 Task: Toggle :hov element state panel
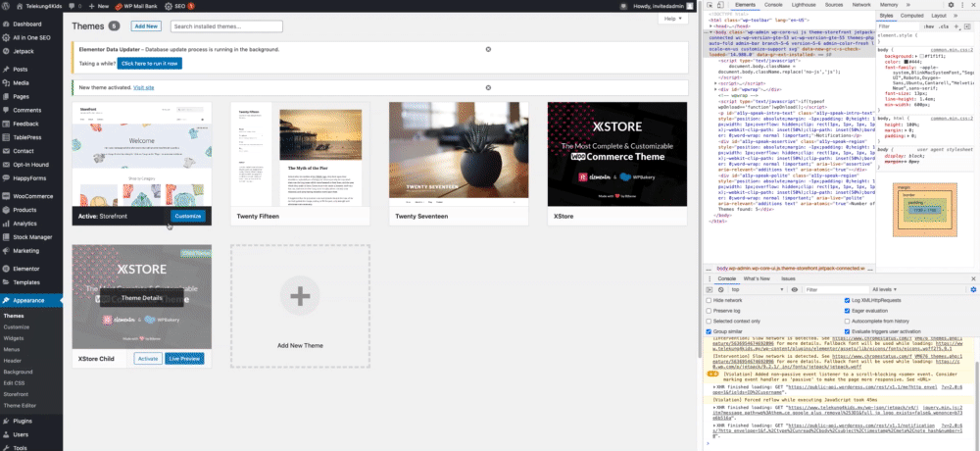[929, 26]
